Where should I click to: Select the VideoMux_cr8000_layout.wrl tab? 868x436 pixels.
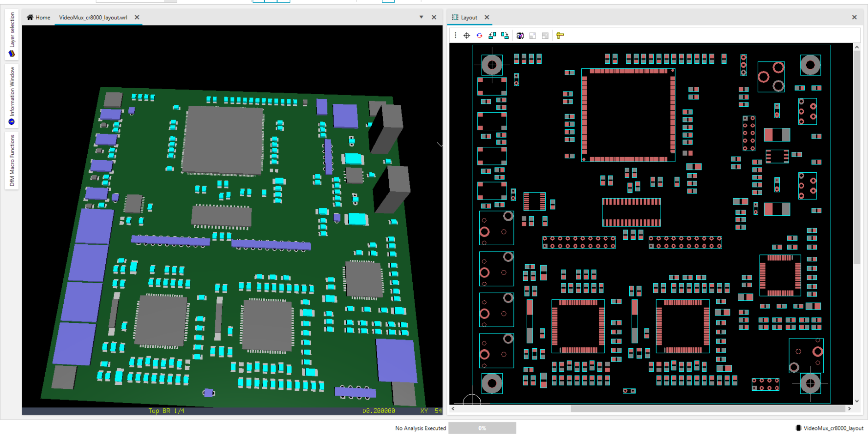click(93, 18)
